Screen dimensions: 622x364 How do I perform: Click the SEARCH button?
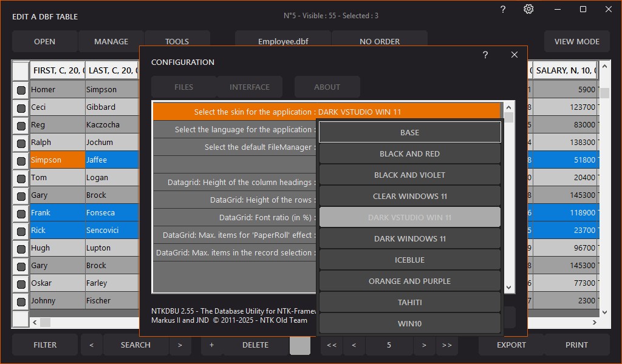click(135, 345)
